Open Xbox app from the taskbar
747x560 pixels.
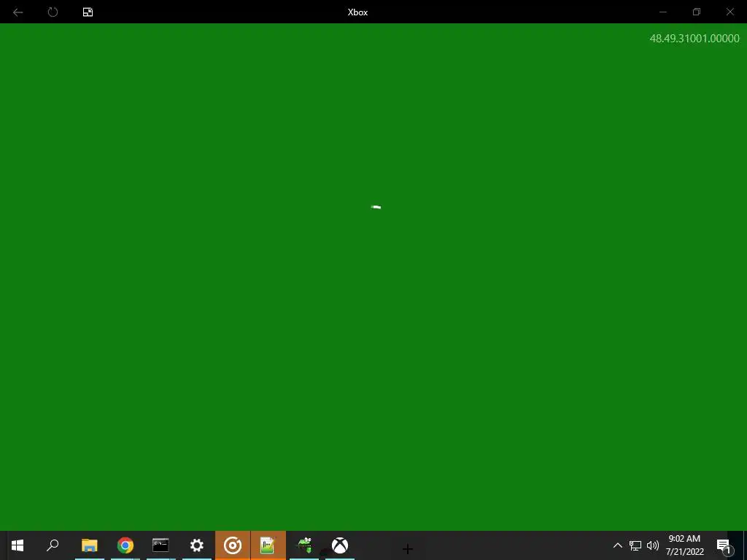click(340, 545)
